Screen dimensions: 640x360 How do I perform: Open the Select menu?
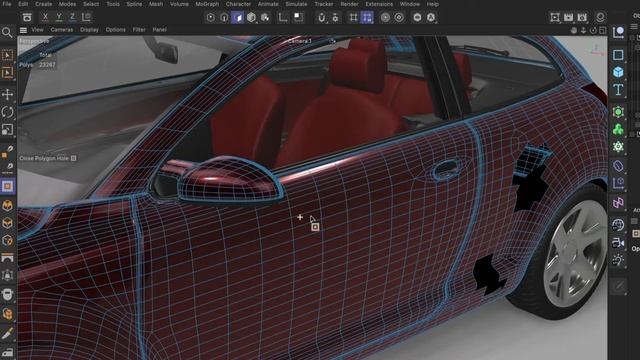(x=91, y=4)
